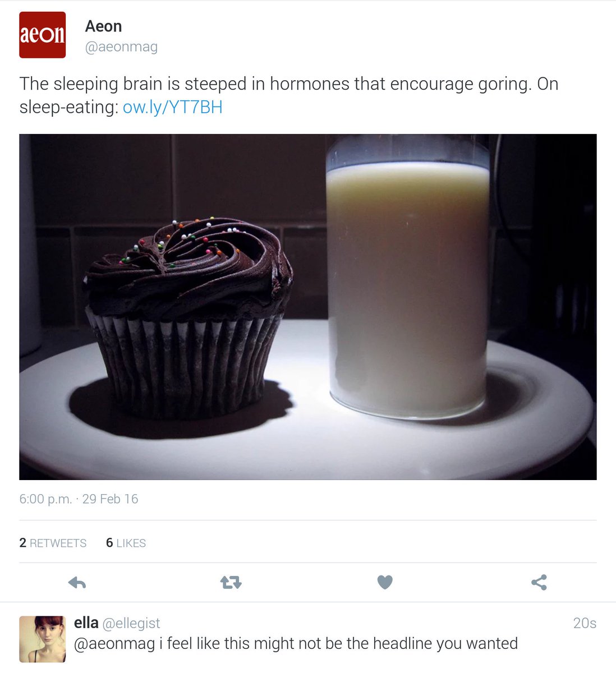Open ella's profile picture

click(x=43, y=639)
